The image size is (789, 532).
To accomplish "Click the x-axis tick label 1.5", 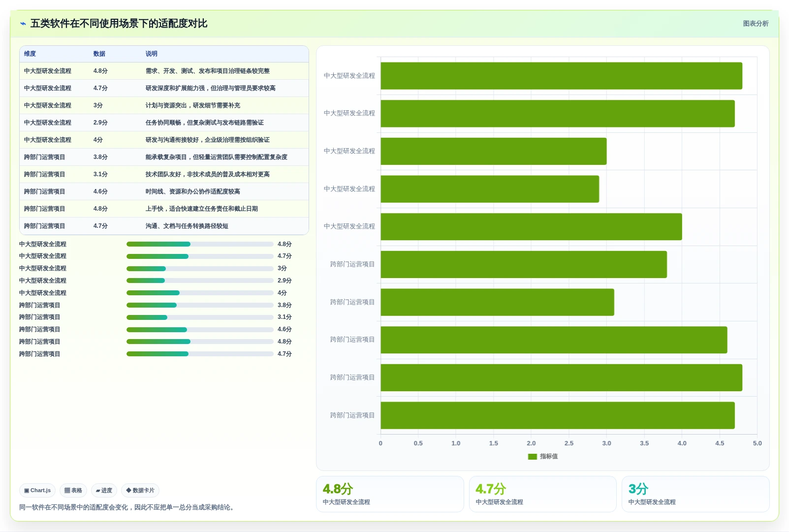I will point(494,443).
